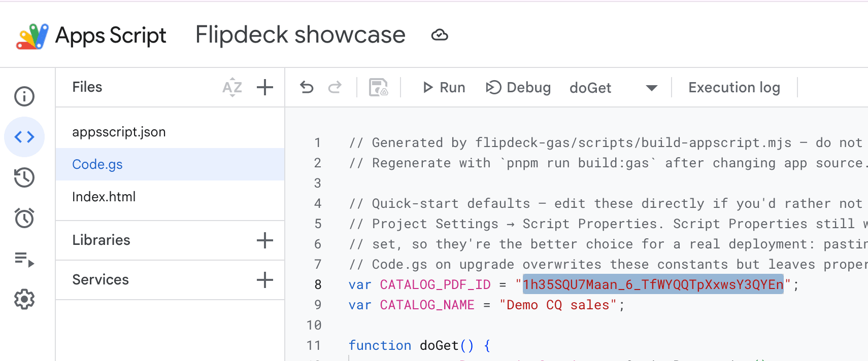Click the CATALOG_PDF_ID variable name
The image size is (868, 361).
point(436,284)
